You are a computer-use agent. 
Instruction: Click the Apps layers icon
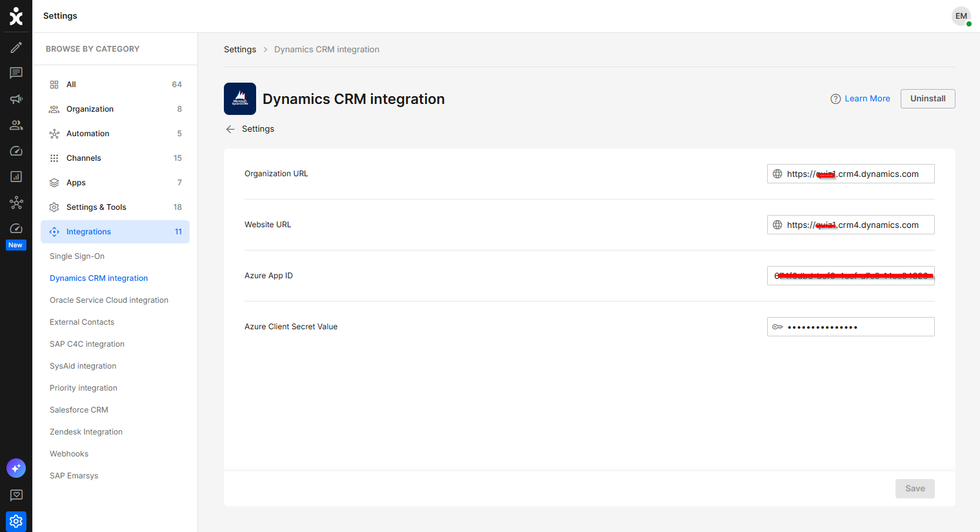point(54,183)
